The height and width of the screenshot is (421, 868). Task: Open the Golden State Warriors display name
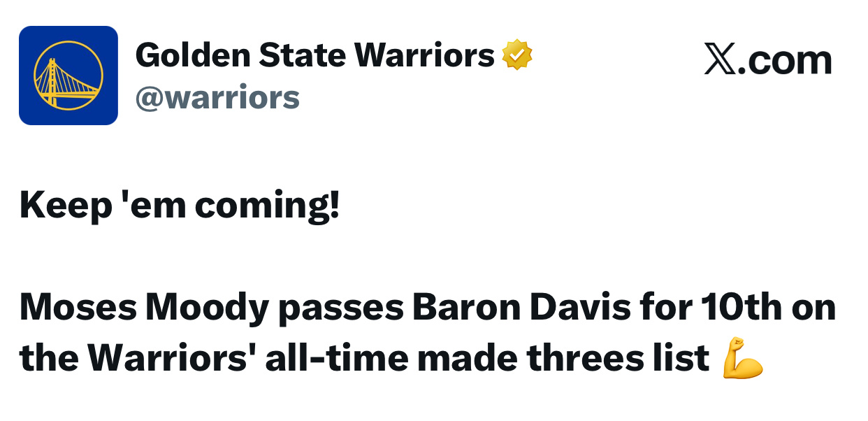click(314, 55)
